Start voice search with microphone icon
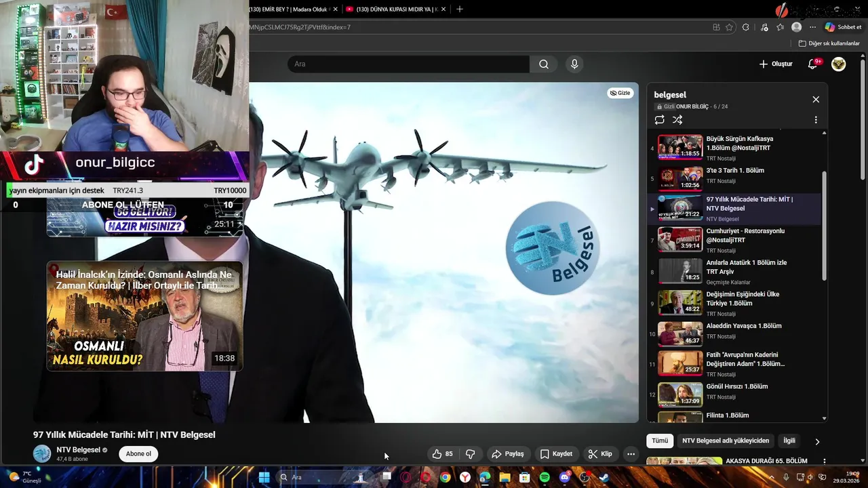The image size is (868, 488). (x=574, y=64)
